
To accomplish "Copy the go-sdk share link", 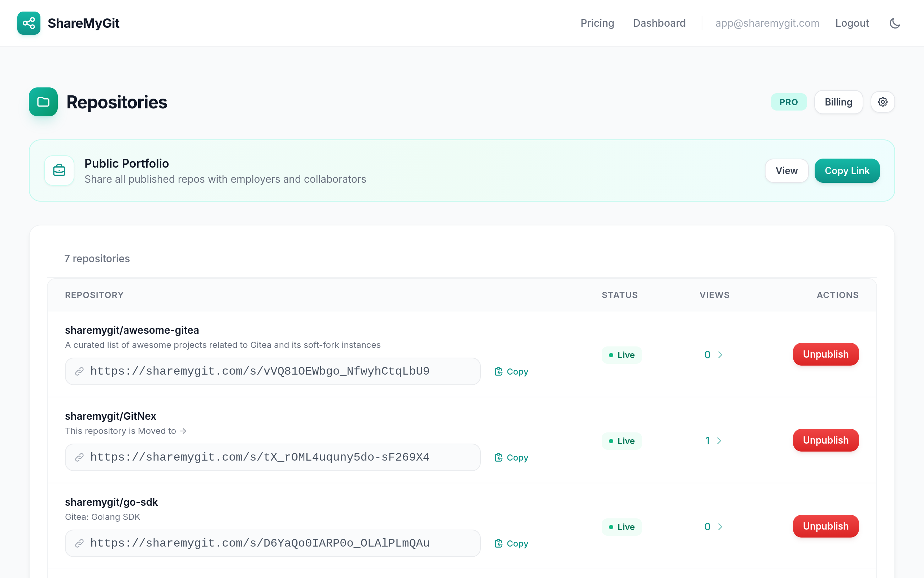I will pos(511,544).
